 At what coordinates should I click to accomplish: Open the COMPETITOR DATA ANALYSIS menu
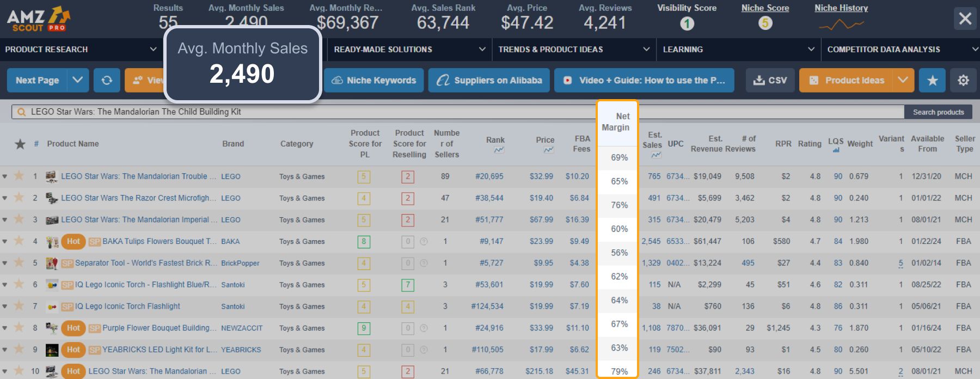click(901, 50)
